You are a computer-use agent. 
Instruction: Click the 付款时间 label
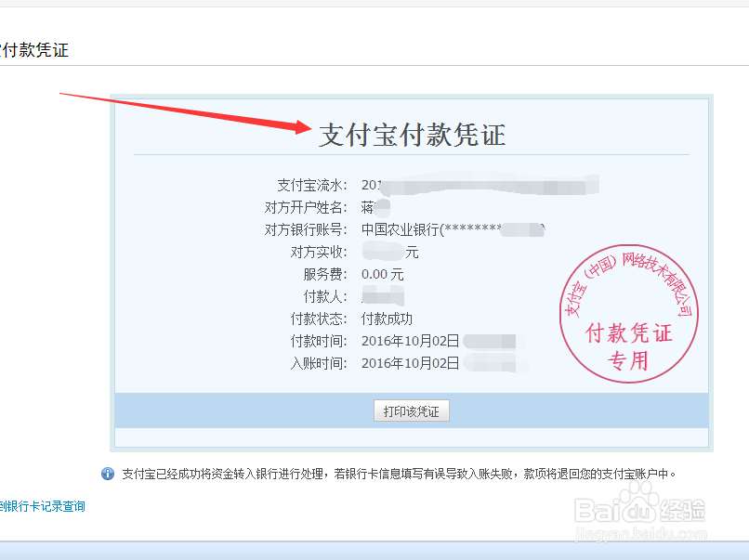tap(319, 341)
